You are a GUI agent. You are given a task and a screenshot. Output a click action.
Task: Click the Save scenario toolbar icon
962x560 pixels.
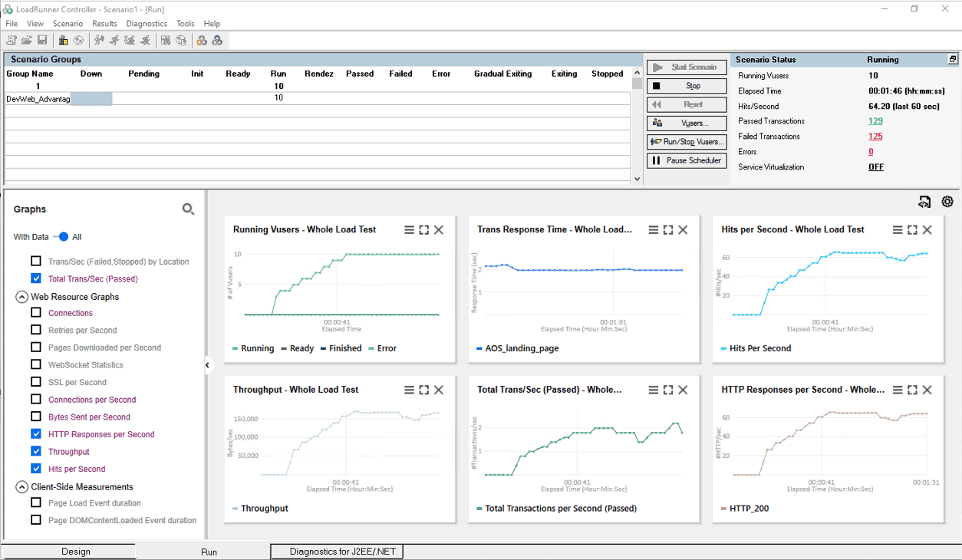point(42,41)
